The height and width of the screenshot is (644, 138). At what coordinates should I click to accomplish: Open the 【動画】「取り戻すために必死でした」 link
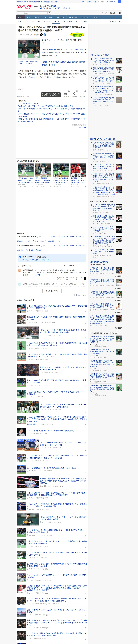tap(63, 63)
